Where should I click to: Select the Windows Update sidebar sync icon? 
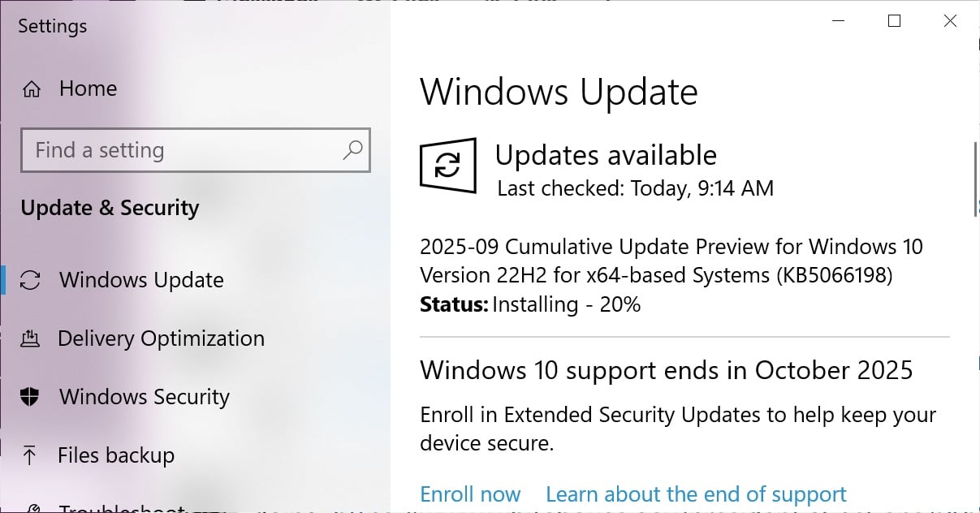point(31,280)
